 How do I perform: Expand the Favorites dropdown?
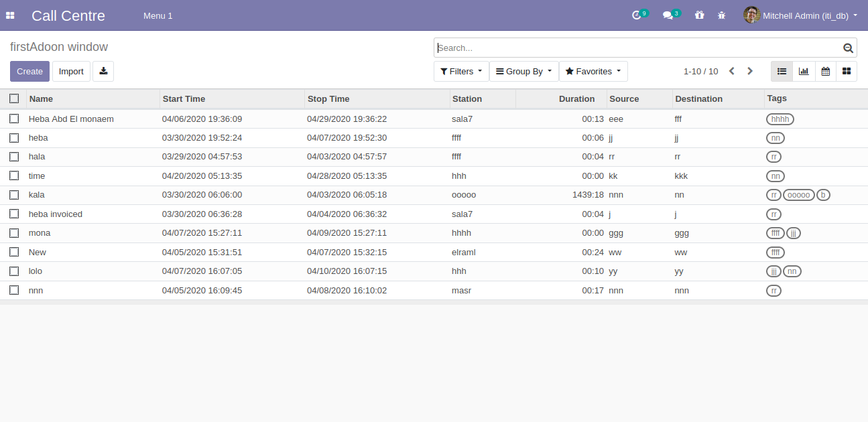click(x=593, y=70)
